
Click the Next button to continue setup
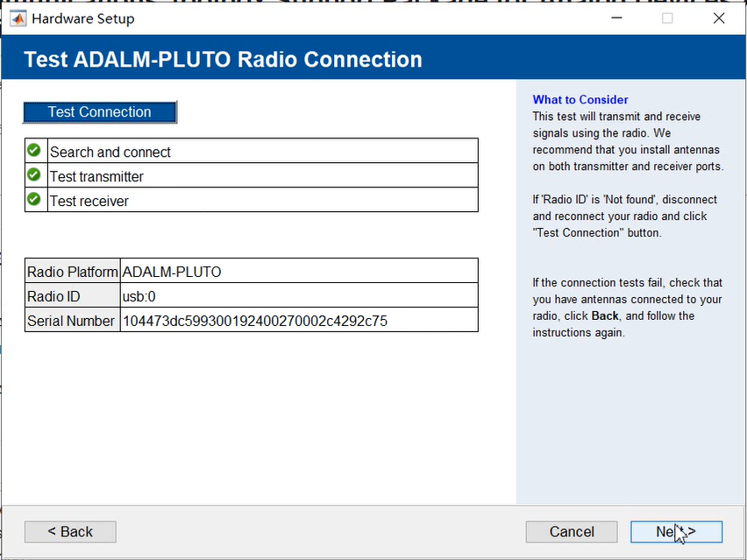676,531
